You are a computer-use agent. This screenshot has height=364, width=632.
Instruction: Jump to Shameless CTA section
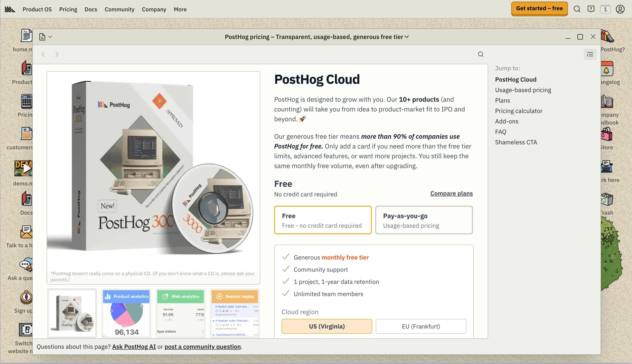pyautogui.click(x=516, y=142)
